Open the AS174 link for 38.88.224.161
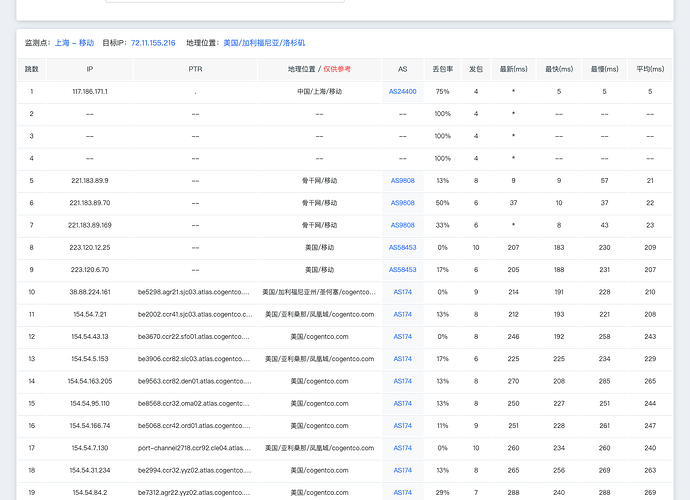This screenshot has width=690, height=500. pyautogui.click(x=403, y=292)
